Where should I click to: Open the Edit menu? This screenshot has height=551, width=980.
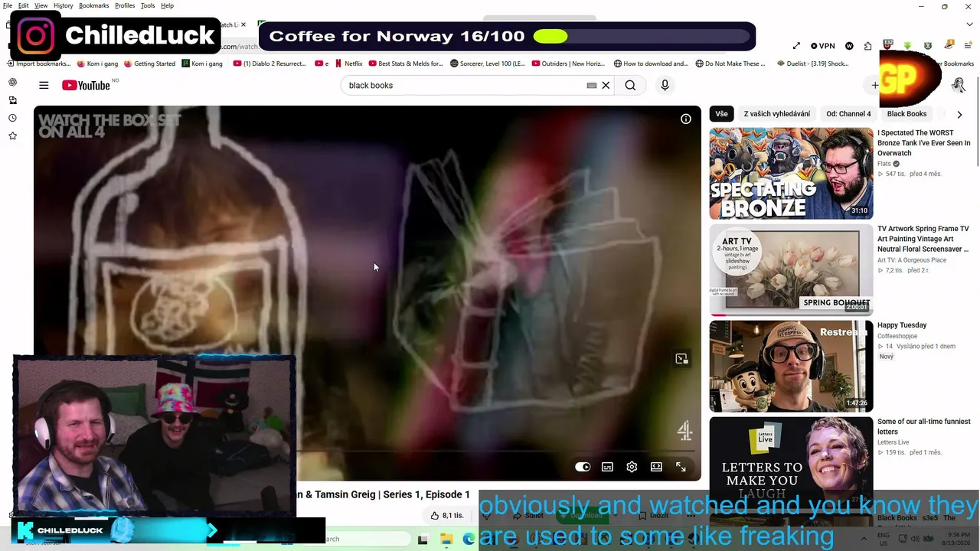click(x=24, y=5)
